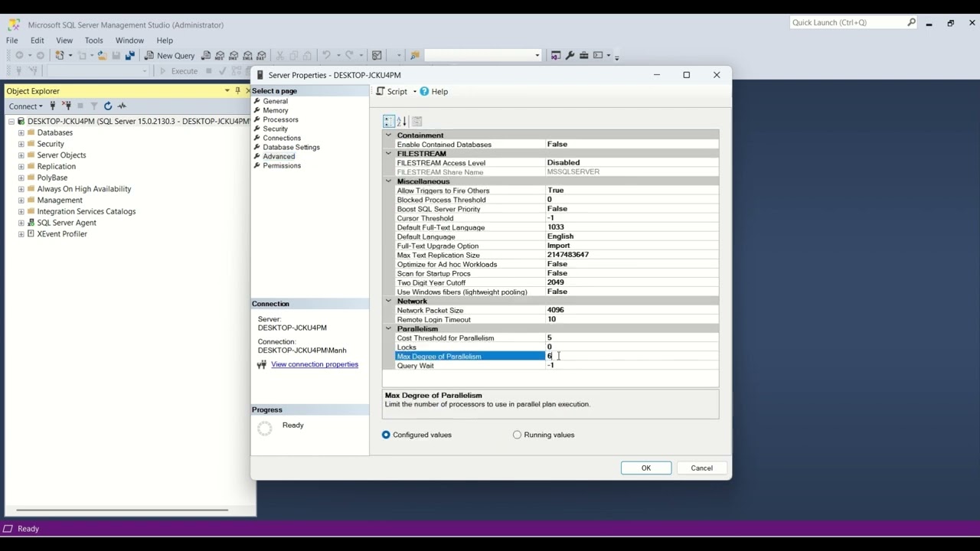Select the Database Settings page
980x551 pixels.
click(x=291, y=147)
